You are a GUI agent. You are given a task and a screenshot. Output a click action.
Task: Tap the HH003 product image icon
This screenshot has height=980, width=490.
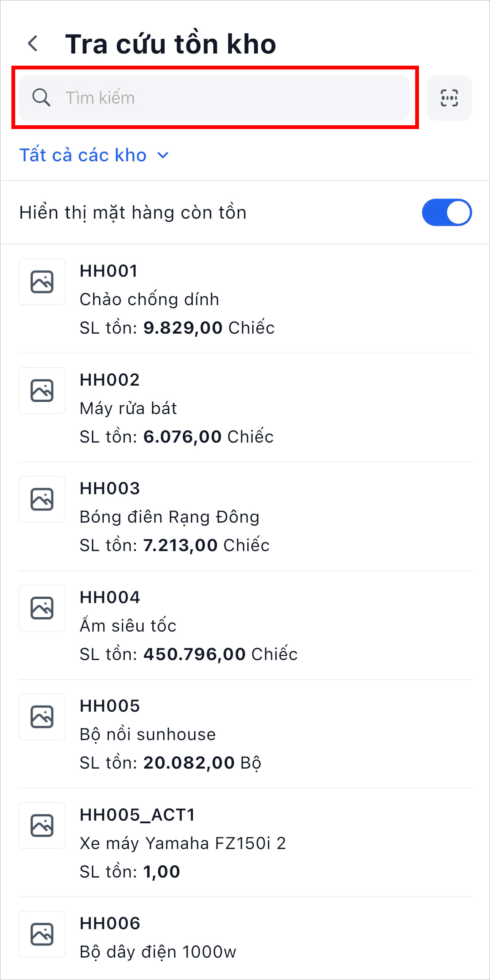click(x=42, y=499)
